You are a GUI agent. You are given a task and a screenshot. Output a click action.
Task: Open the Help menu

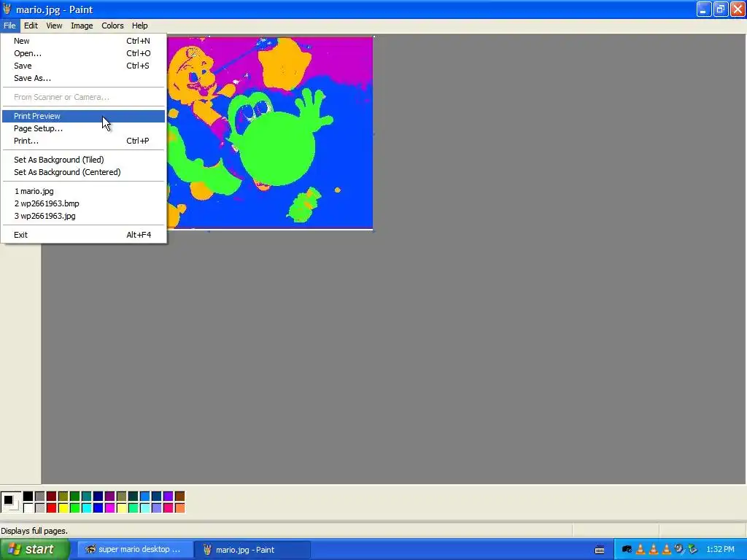139,26
